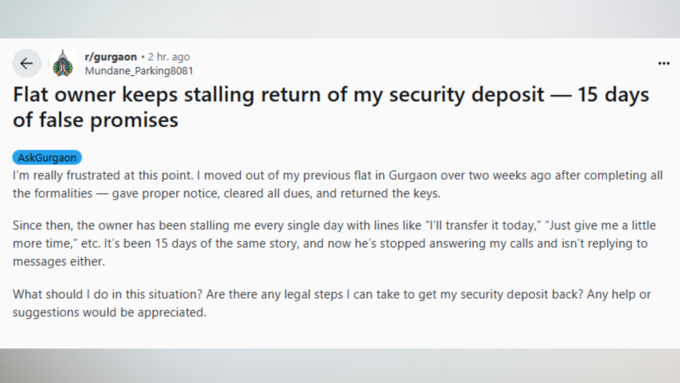
Task: Click the paragraph starting "I'm really frustrated"
Action: (337, 184)
